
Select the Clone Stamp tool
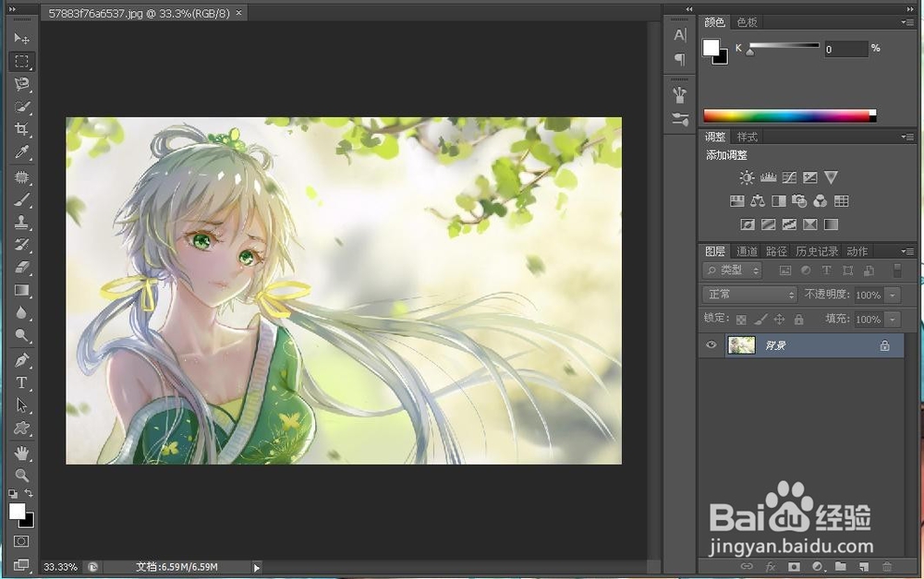pos(22,222)
